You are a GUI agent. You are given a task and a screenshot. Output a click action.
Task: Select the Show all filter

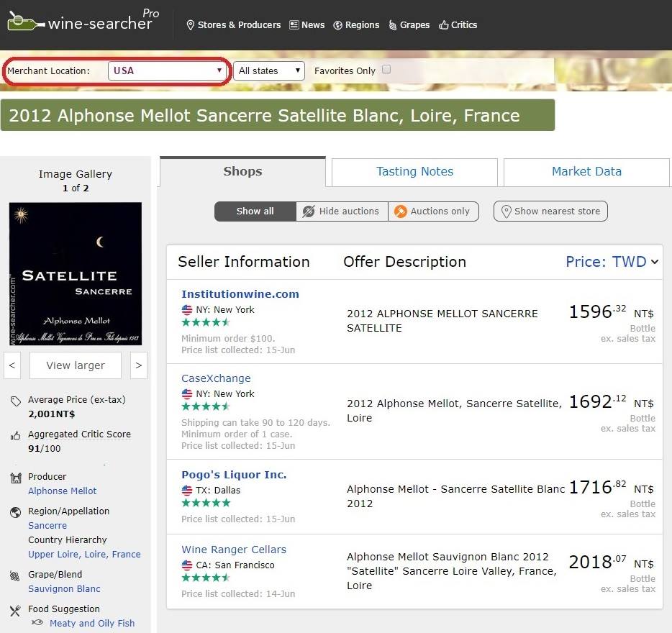point(255,211)
